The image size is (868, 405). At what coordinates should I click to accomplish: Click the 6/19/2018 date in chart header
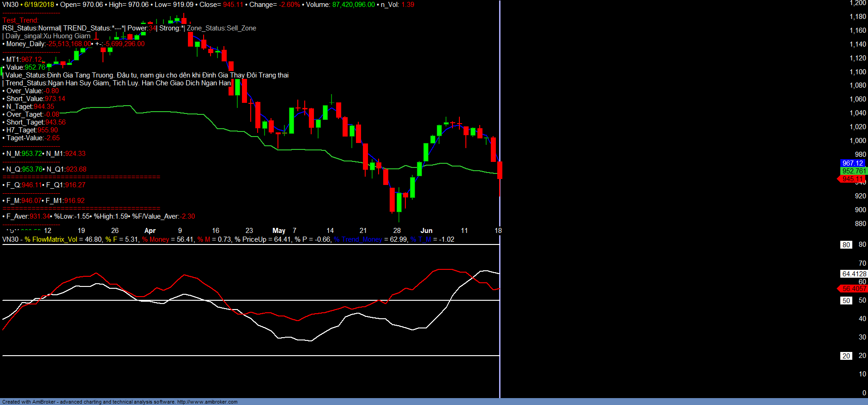tap(39, 5)
